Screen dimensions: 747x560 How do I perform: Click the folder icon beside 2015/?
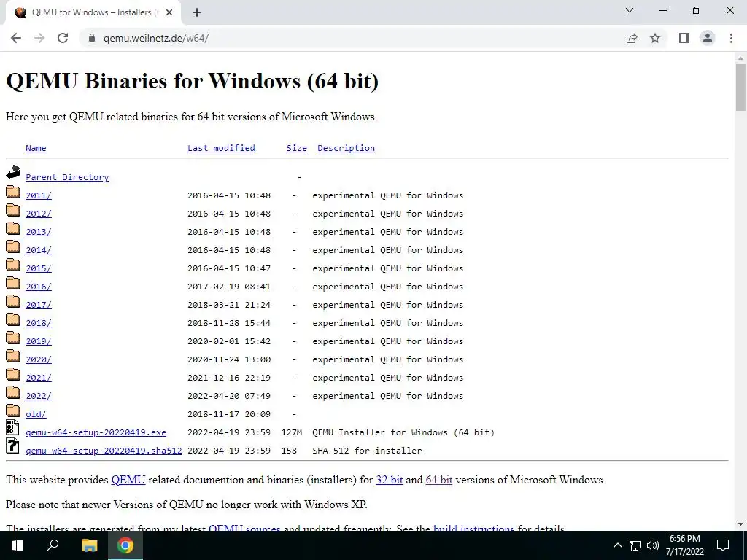tap(13, 265)
